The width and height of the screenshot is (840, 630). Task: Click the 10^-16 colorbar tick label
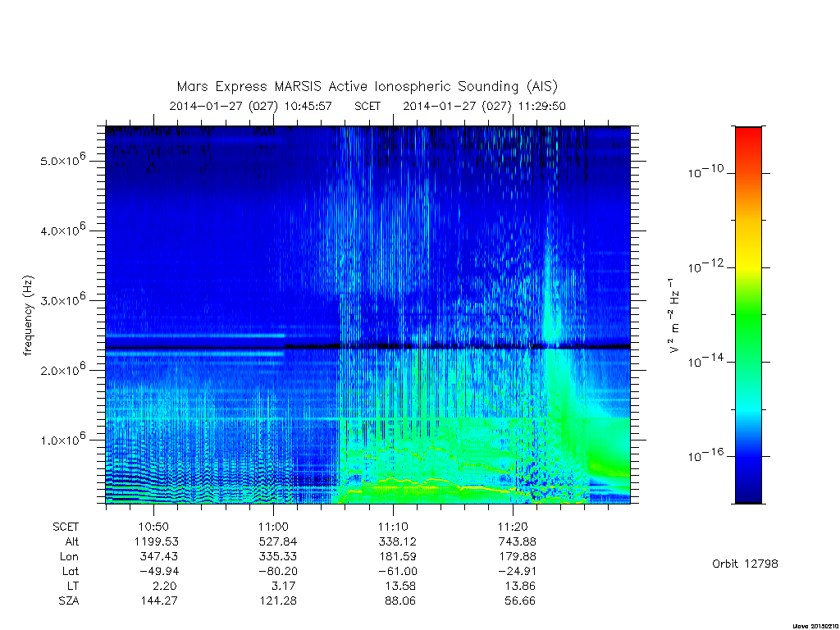click(x=705, y=455)
